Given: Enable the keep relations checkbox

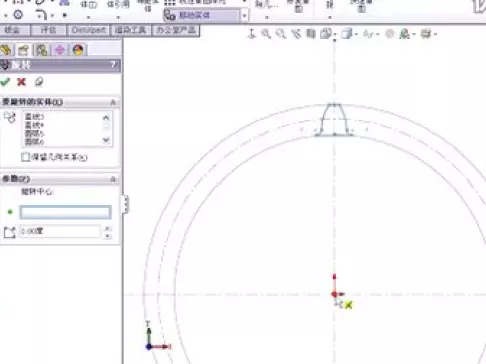Looking at the screenshot, I should 25,157.
